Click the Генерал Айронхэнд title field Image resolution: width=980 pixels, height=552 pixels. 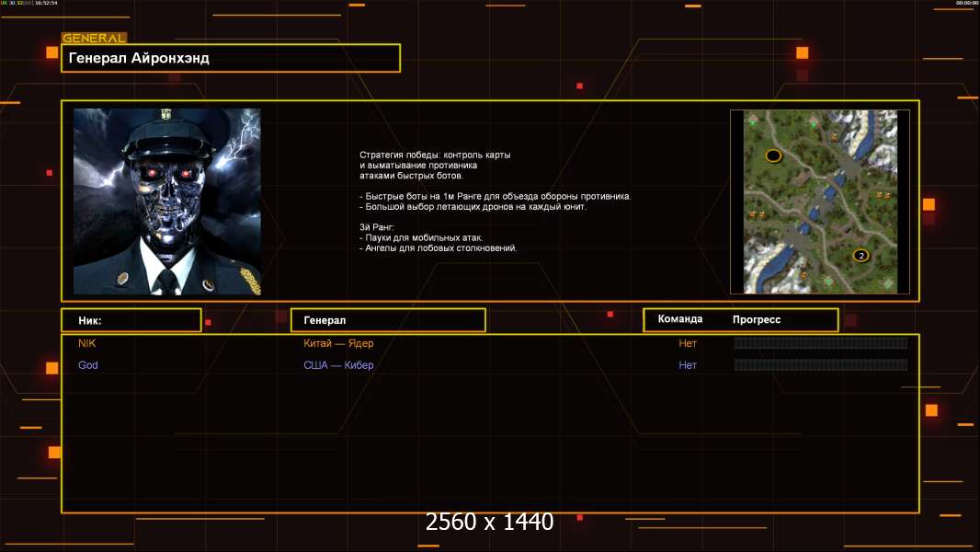[231, 58]
